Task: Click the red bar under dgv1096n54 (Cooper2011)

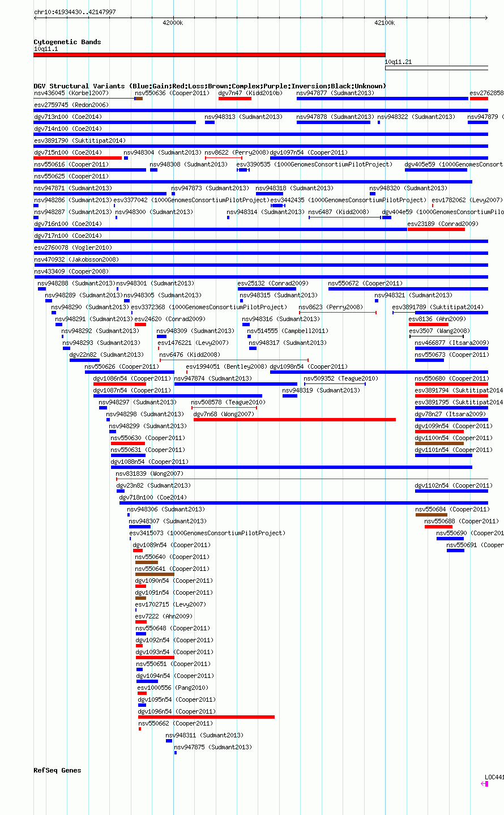Action: [x=206, y=717]
